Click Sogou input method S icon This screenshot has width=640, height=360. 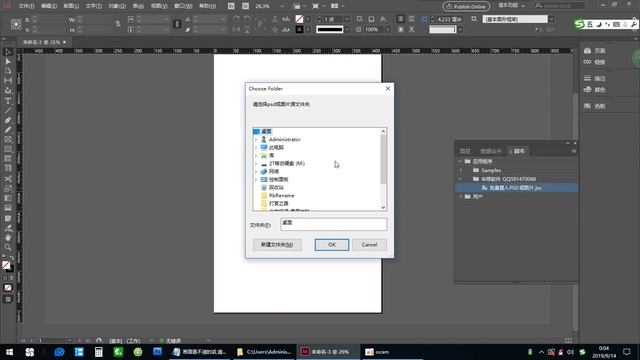pos(579,24)
